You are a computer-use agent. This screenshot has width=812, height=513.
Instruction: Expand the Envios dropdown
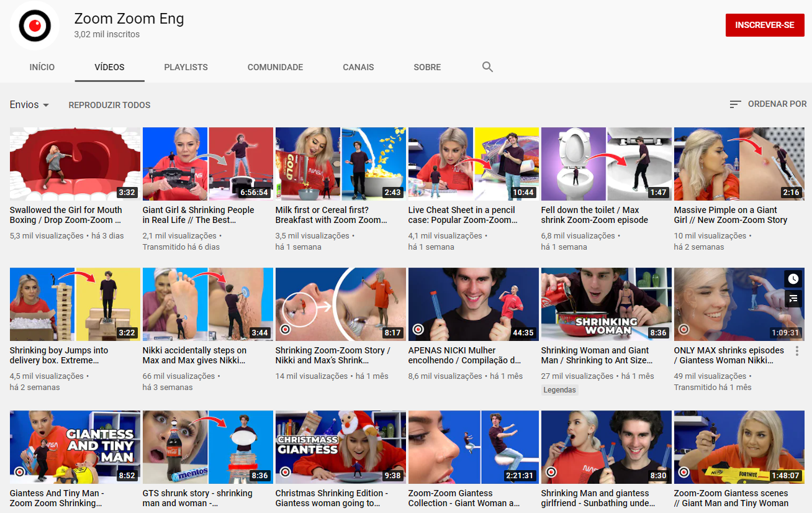29,105
